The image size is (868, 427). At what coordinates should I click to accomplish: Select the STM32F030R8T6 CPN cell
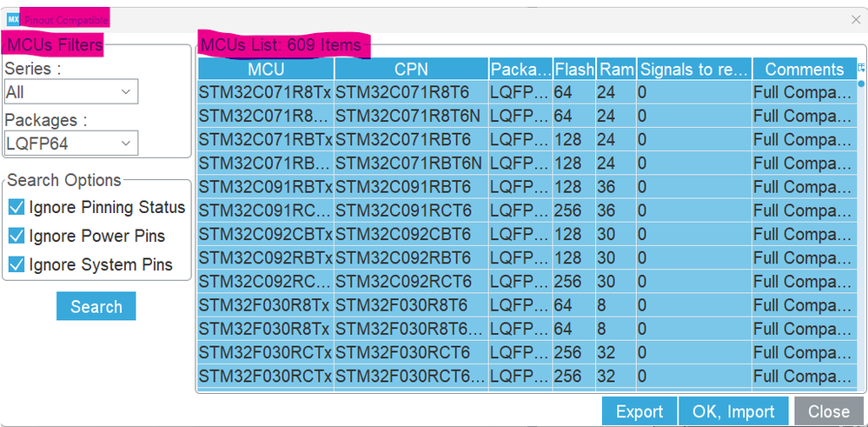[x=411, y=305]
